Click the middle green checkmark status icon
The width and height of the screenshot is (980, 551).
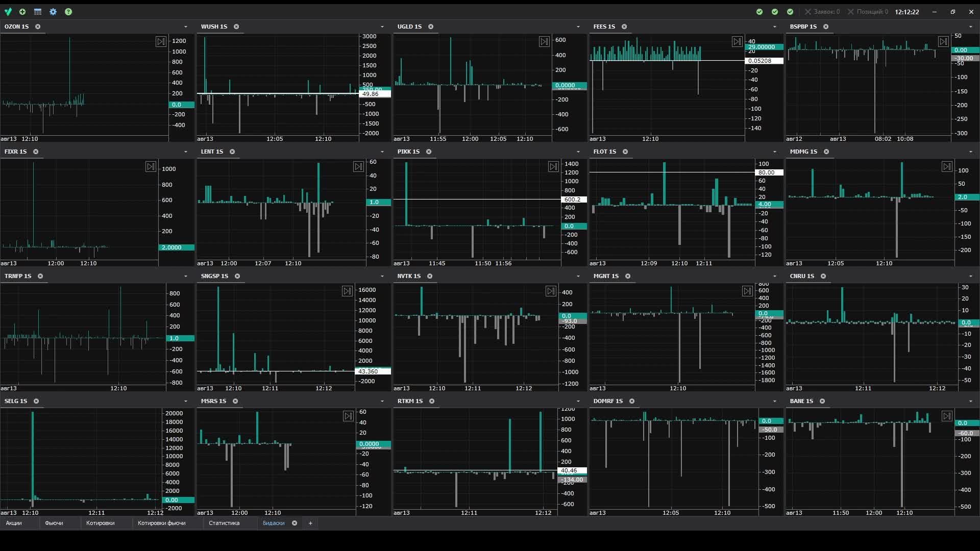(x=775, y=12)
